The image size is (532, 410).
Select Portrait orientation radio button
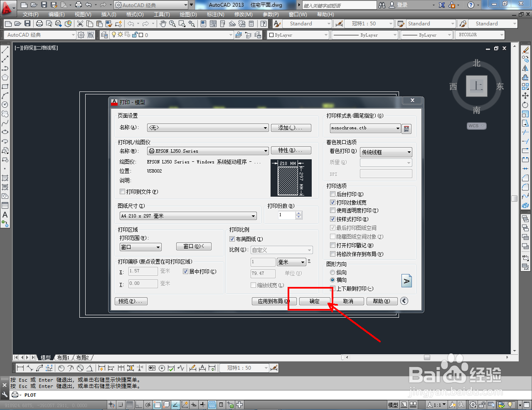(x=332, y=272)
